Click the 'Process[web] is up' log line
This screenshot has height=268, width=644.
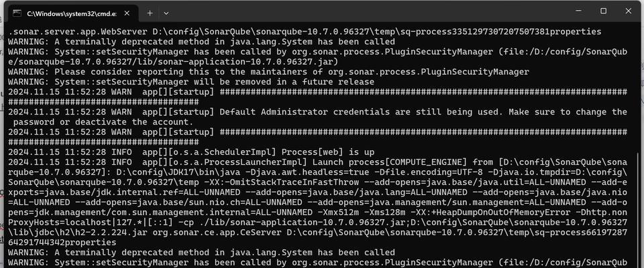pyautogui.click(x=191, y=152)
